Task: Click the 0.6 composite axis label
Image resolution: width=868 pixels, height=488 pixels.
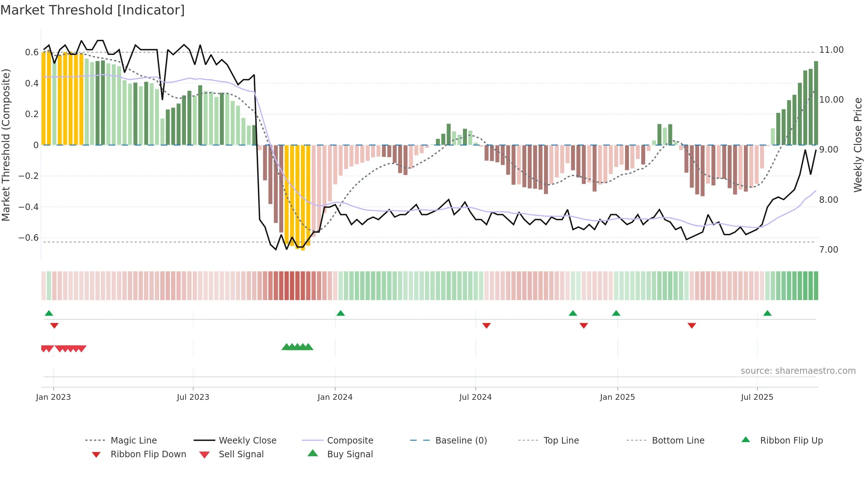Action: point(32,52)
